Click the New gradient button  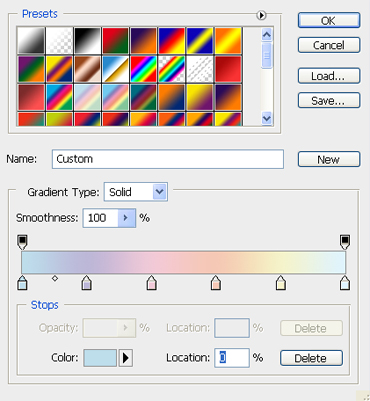point(329,159)
